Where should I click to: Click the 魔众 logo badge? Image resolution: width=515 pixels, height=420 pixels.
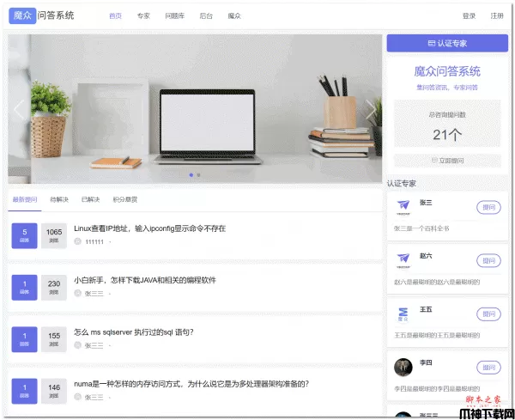click(22, 15)
